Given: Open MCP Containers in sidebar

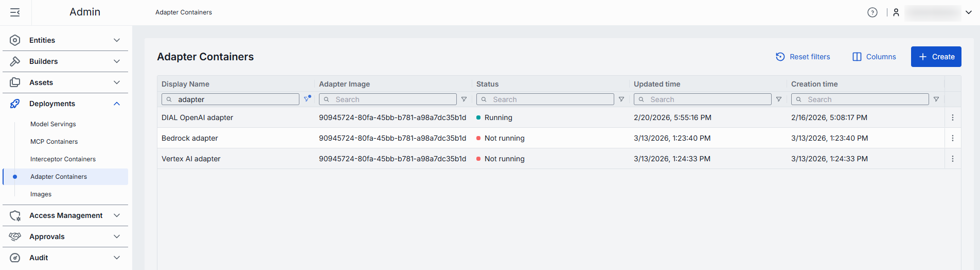Looking at the screenshot, I should tap(54, 142).
